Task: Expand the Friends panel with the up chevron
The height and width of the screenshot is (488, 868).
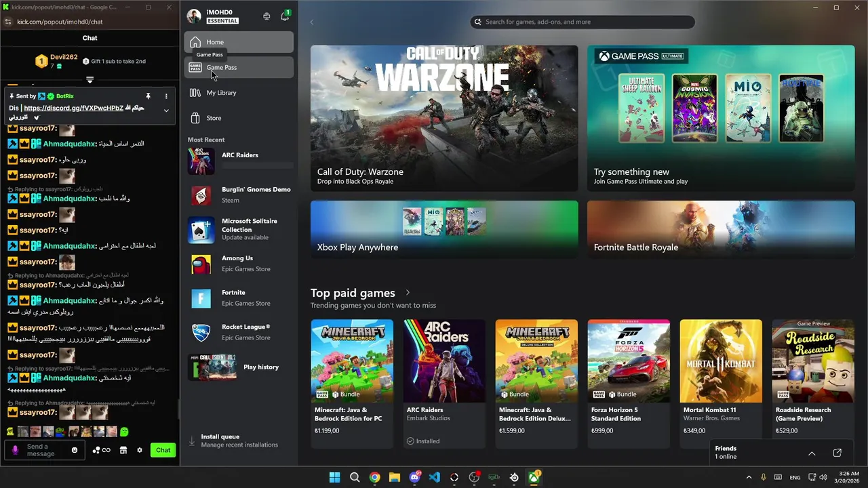Action: point(812,453)
